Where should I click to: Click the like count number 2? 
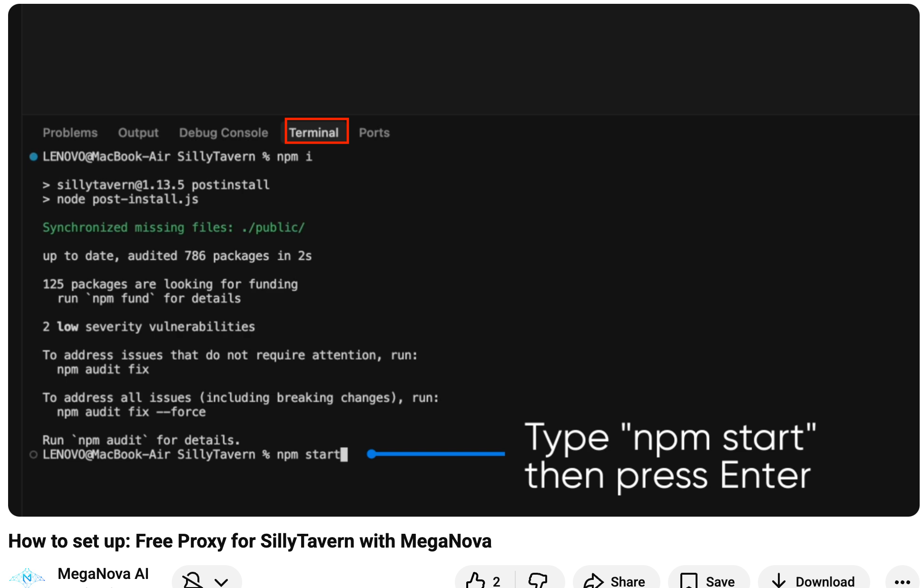coord(496,581)
